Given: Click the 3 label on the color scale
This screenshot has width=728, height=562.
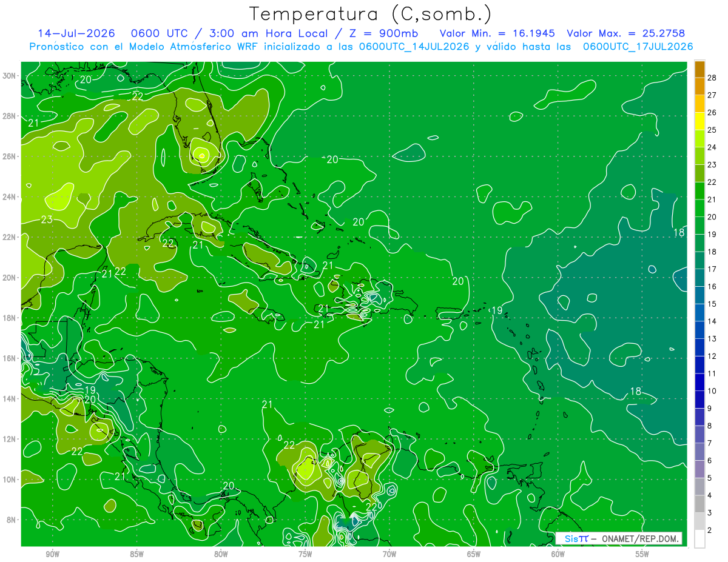Looking at the screenshot, I should click(709, 513).
